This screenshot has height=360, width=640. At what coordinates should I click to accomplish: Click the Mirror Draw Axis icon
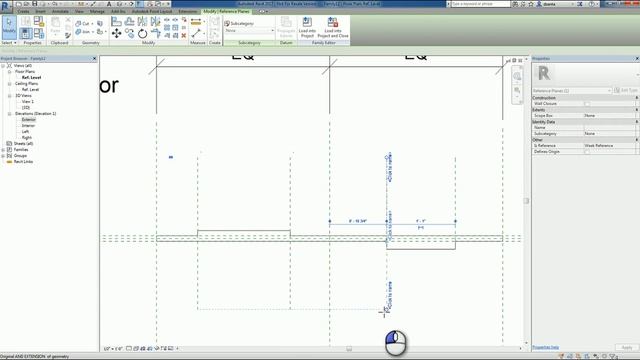click(155, 22)
